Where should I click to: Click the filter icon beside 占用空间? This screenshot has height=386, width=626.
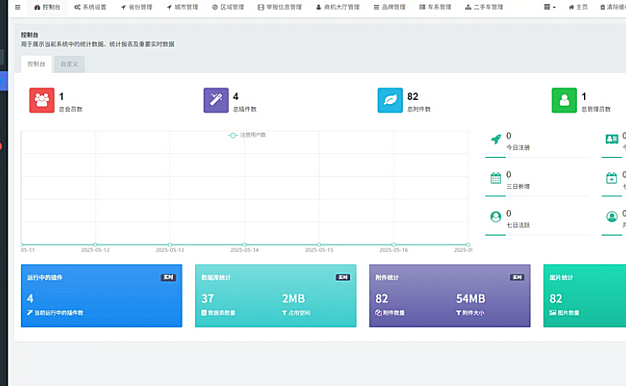click(x=285, y=313)
